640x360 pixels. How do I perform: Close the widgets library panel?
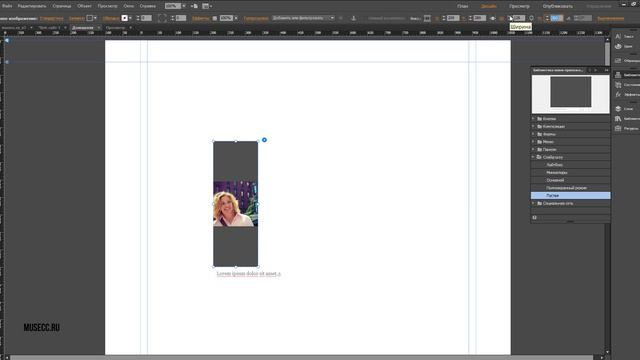[607, 70]
